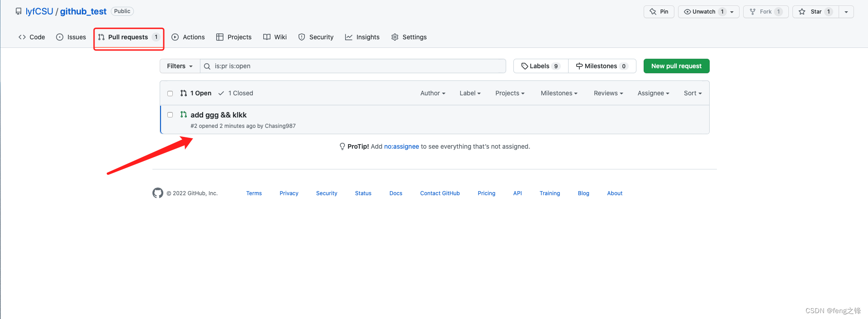
Task: Open the Privacy footer link
Action: coord(289,193)
